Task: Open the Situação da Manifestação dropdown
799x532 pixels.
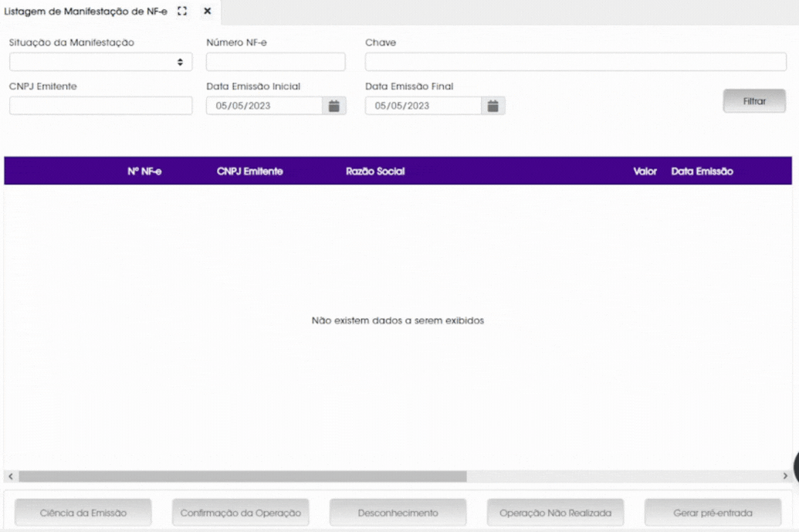Action: [x=101, y=63]
